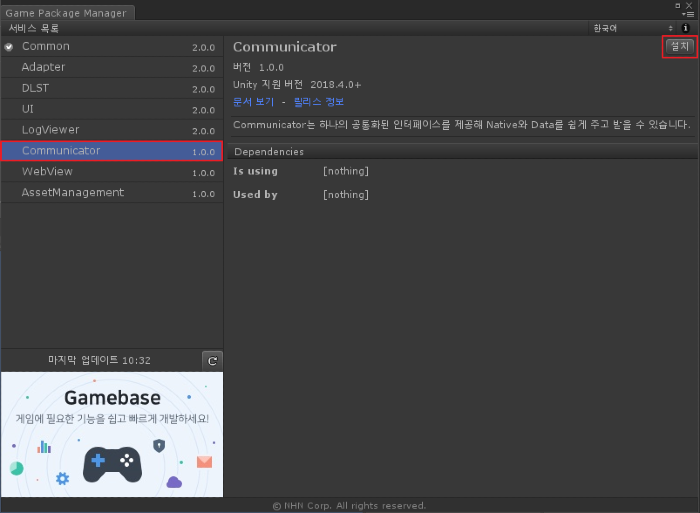Click the Dependencies section header
The height and width of the screenshot is (513, 700).
coord(462,152)
